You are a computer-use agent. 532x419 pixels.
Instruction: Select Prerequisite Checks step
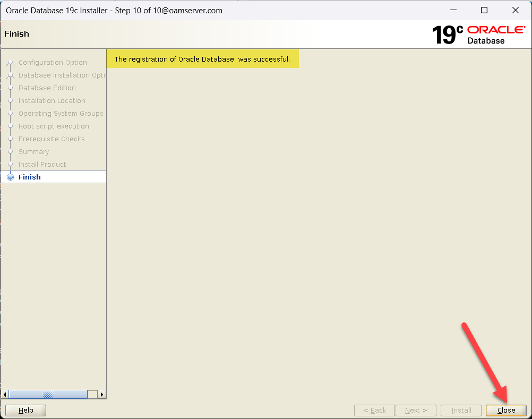[x=52, y=139]
